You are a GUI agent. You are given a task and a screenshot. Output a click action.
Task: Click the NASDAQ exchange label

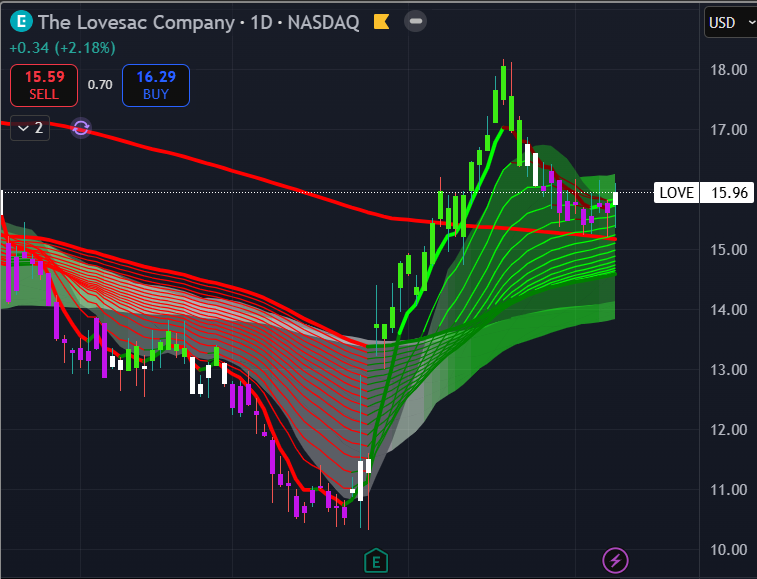tap(323, 22)
